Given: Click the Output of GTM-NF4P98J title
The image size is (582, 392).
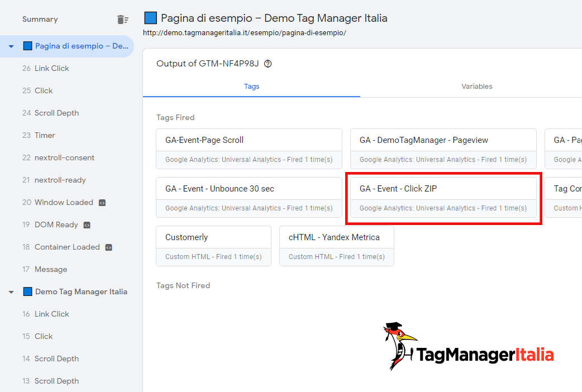Looking at the screenshot, I should 207,64.
